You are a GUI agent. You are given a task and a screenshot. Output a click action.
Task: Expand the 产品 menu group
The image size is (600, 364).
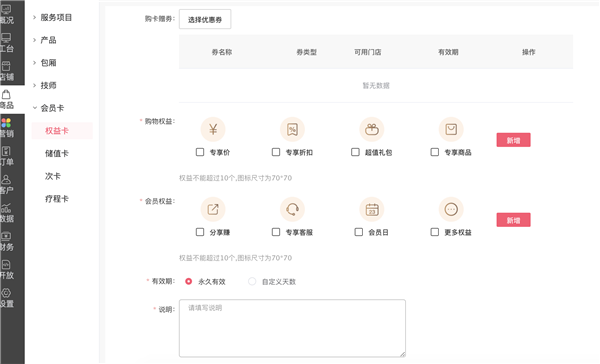pyautogui.click(x=45, y=40)
